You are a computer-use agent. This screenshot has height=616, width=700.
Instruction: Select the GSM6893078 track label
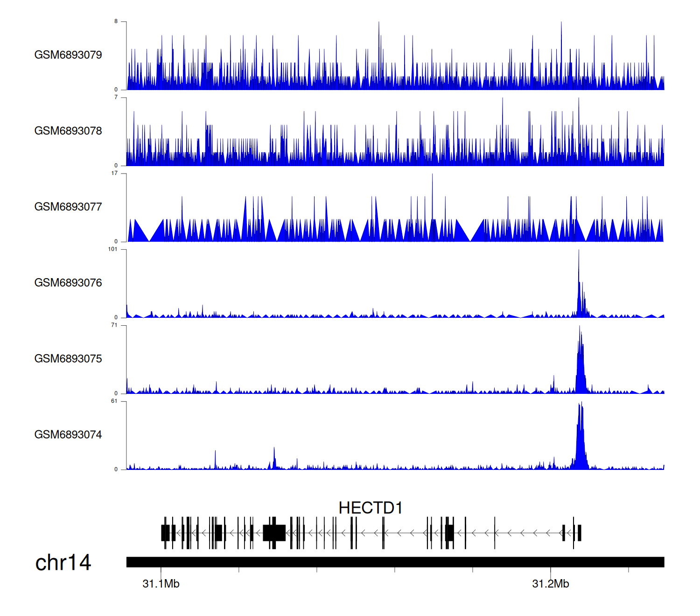68,131
